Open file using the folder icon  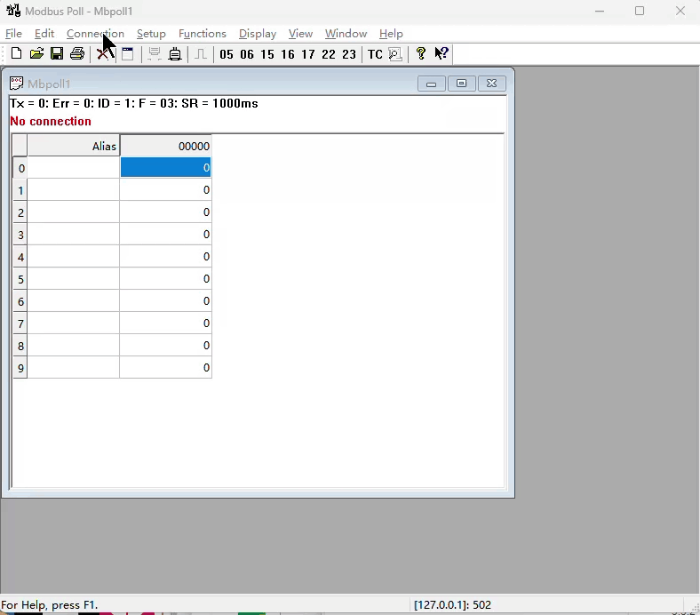[x=36, y=54]
